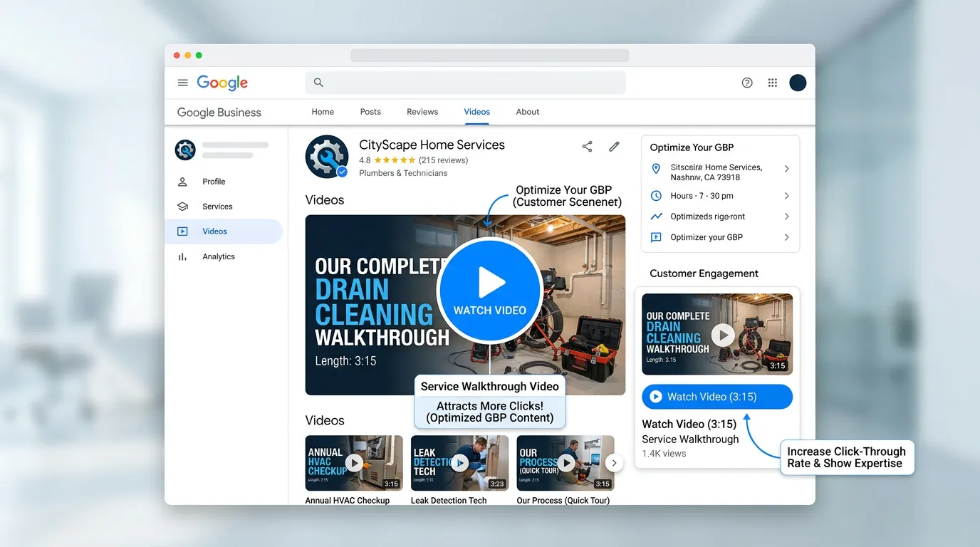Click the Watch Video (3:15) button
Image resolution: width=980 pixels, height=547 pixels.
coord(717,397)
